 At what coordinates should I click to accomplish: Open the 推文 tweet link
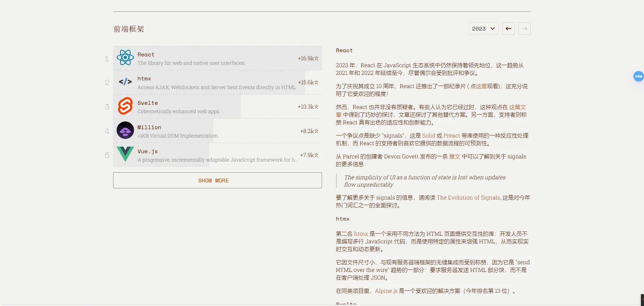point(454,157)
